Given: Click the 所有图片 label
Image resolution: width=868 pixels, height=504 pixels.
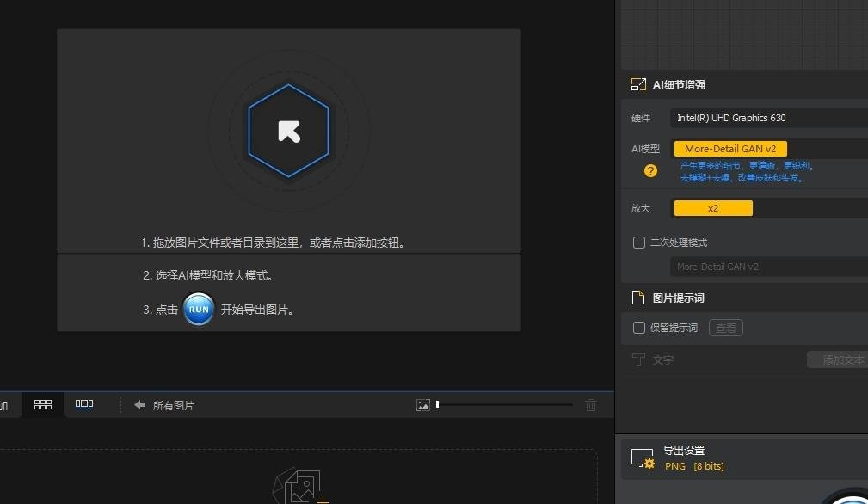Looking at the screenshot, I should (173, 406).
